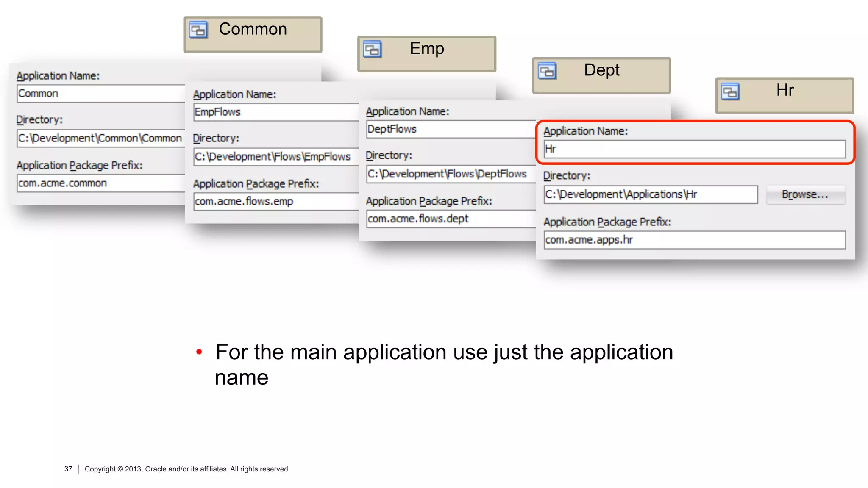Click the Dept box title label
Image resolution: width=868 pixels, height=488 pixels.
(601, 70)
